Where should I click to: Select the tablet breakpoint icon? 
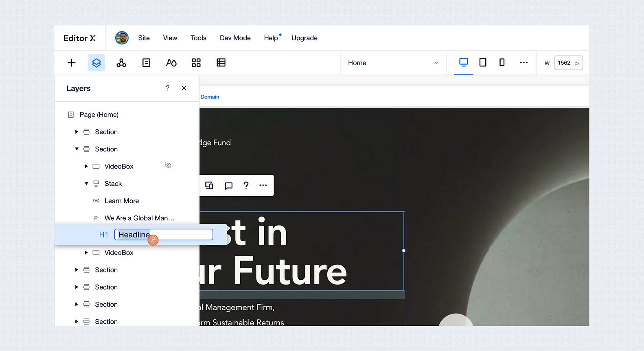483,62
